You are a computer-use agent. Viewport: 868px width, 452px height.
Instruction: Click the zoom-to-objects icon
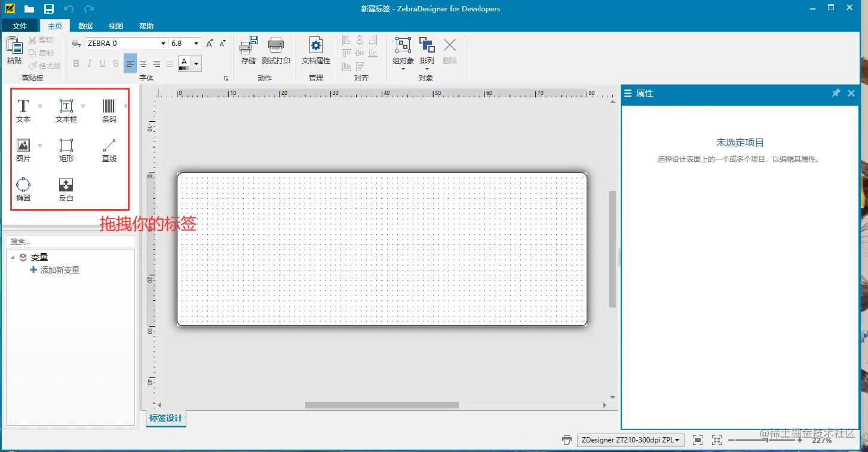717,440
